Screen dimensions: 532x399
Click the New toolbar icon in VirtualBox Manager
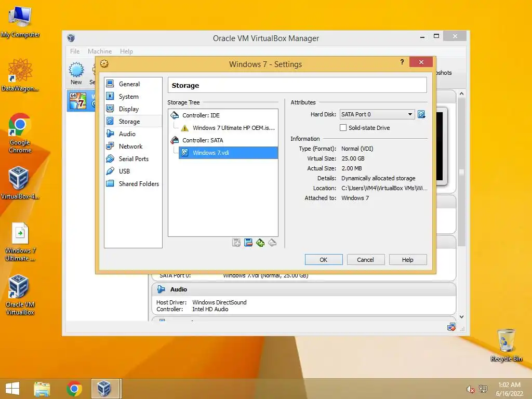76,73
